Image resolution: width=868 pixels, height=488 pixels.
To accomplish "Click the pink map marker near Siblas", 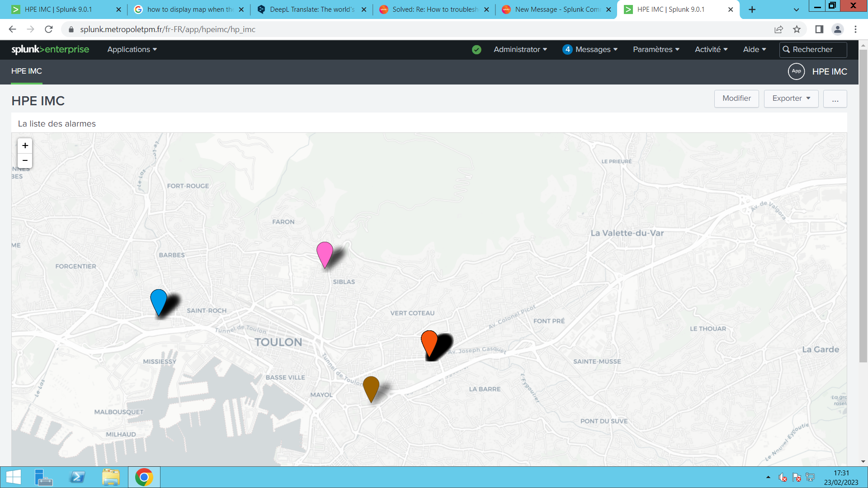I will [325, 255].
